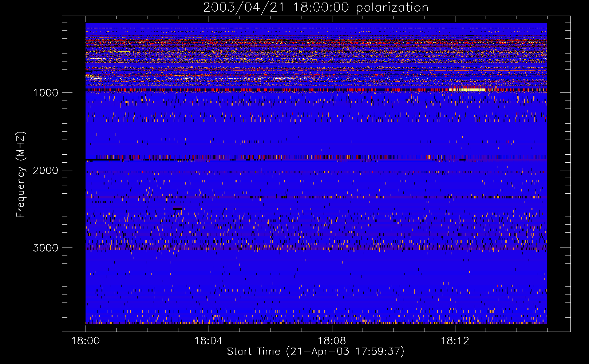
Task: Click the plot title '2003/04/21 18:00:00 polarization'
Action: pyautogui.click(x=316, y=8)
